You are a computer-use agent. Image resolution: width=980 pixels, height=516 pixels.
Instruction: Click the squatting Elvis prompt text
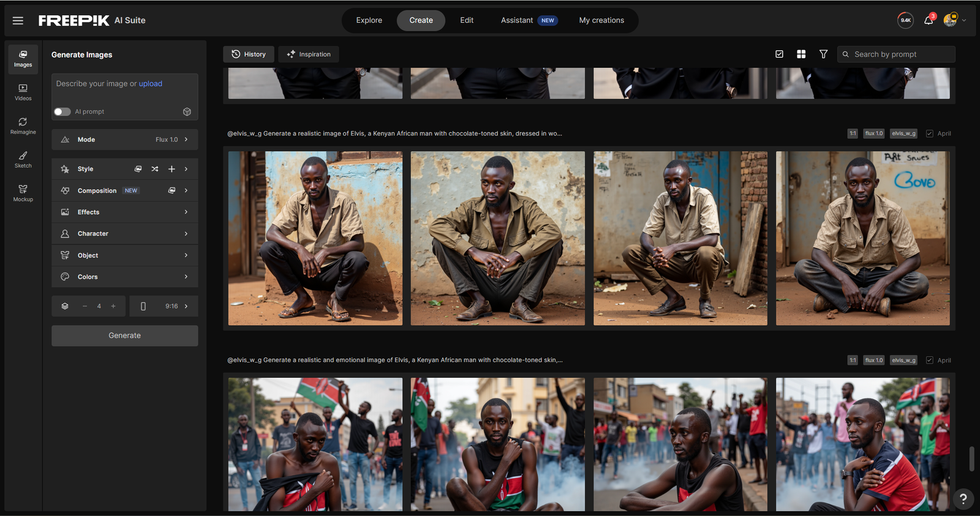pyautogui.click(x=395, y=133)
